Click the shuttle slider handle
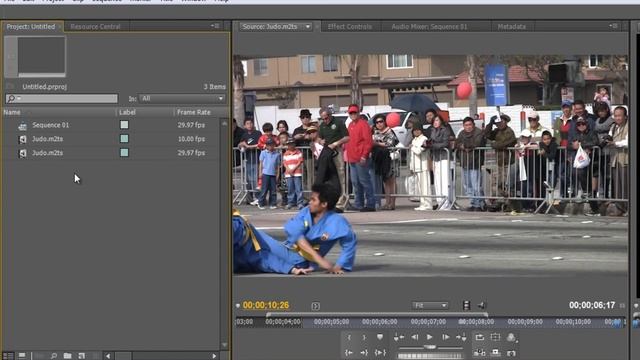The width and height of the screenshot is (640, 360). 430,347
